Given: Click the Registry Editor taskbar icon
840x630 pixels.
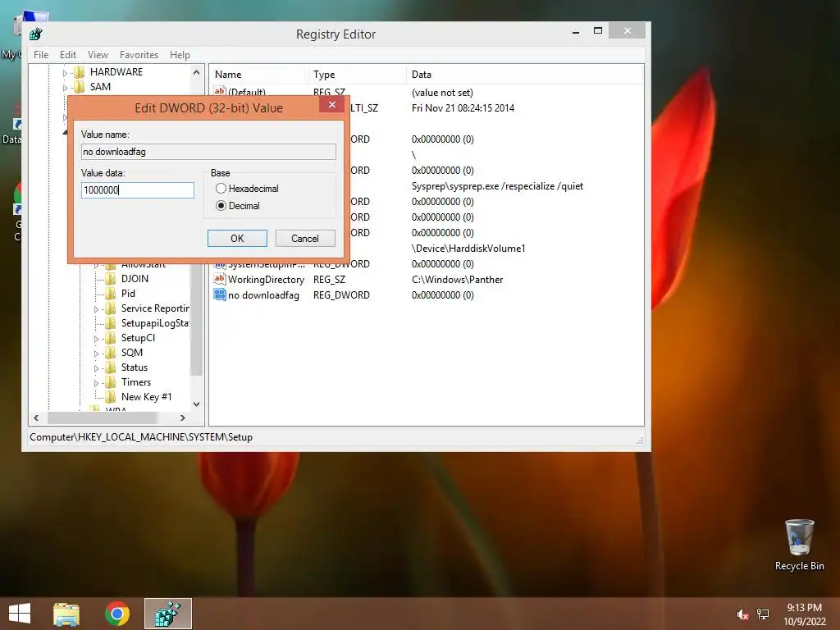Looking at the screenshot, I should (167, 614).
